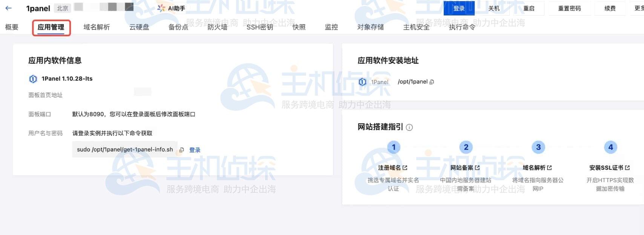The height and width of the screenshot is (235, 644).
Task: Open the 域名解析 guide link
Action: pos(537,168)
